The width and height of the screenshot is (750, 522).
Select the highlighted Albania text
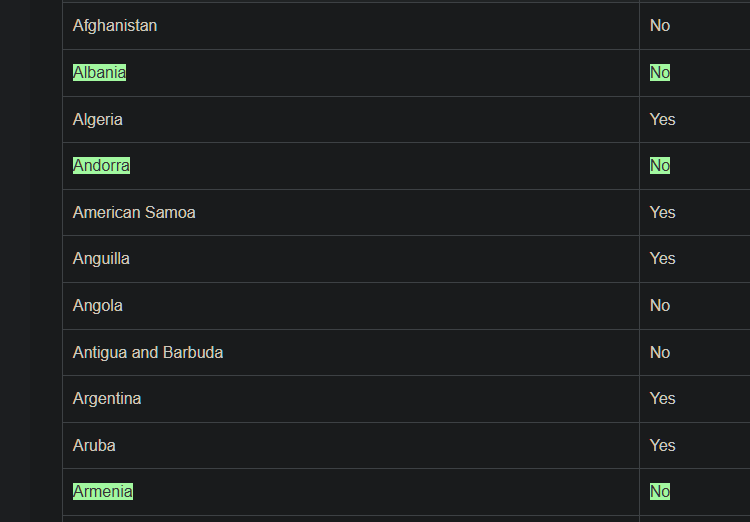click(x=99, y=73)
